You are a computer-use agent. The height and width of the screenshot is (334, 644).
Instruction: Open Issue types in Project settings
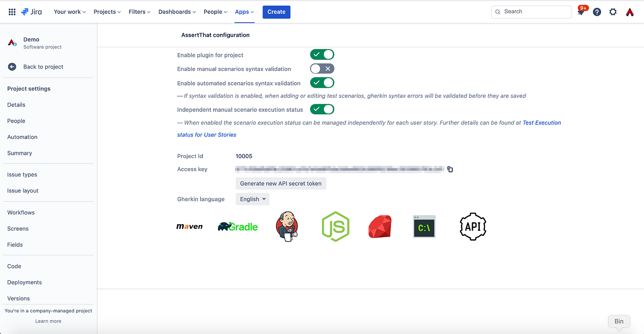(x=22, y=174)
